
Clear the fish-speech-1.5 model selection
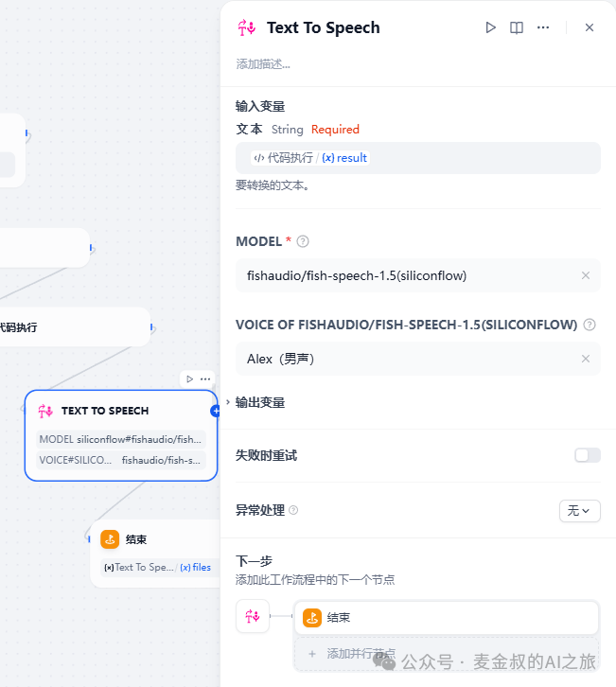[585, 275]
